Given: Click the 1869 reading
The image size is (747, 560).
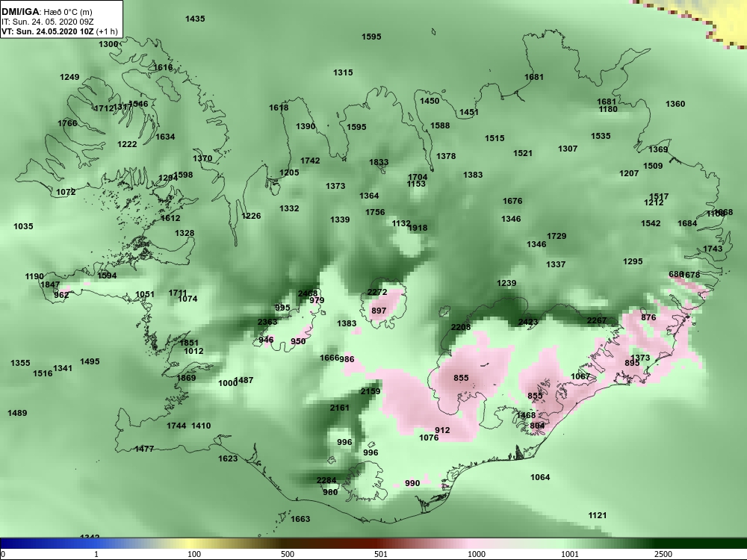Looking at the screenshot, I should click(186, 378).
